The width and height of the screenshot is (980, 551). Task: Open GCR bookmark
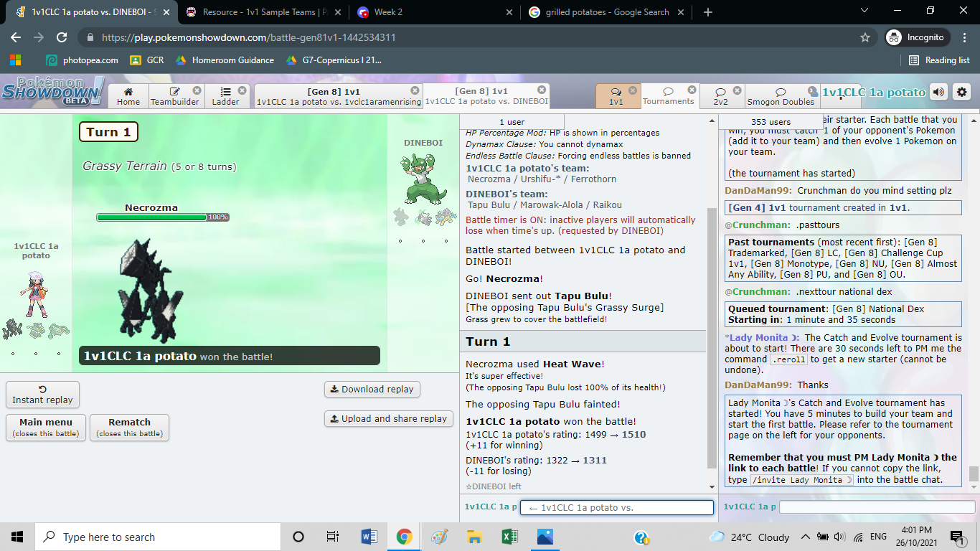[147, 60]
